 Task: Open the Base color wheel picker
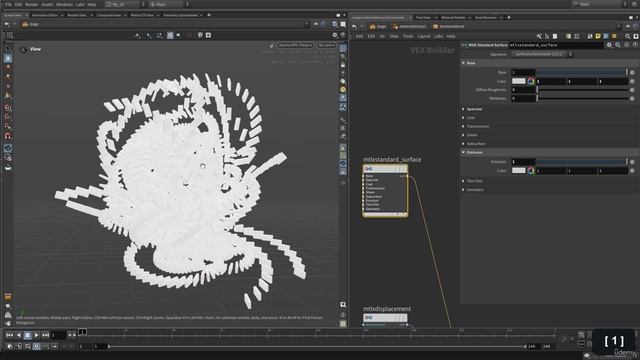pyautogui.click(x=531, y=81)
